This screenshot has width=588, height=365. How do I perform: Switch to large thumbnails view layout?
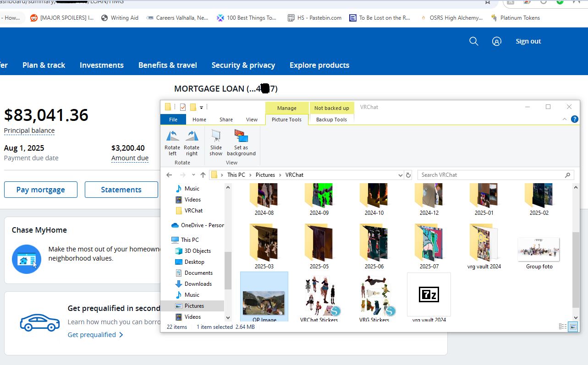coord(572,327)
